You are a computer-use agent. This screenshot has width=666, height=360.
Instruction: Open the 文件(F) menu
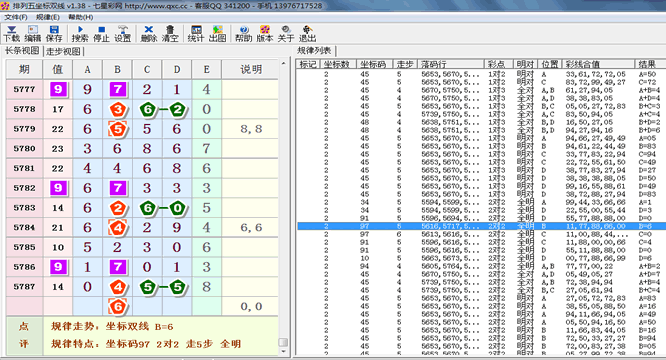(x=16, y=17)
